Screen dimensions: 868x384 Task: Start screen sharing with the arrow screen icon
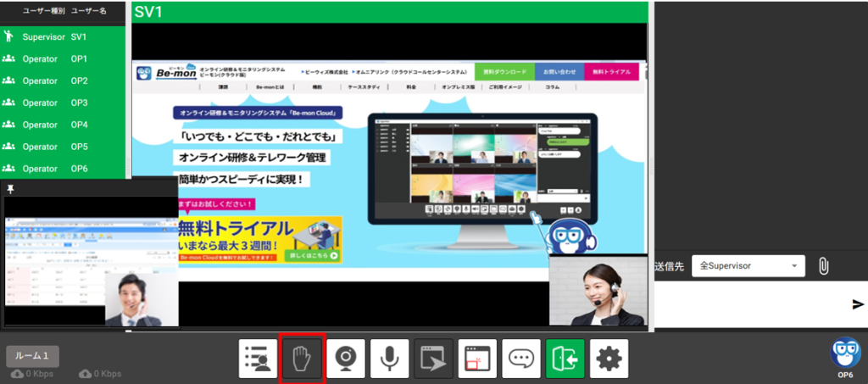434,359
